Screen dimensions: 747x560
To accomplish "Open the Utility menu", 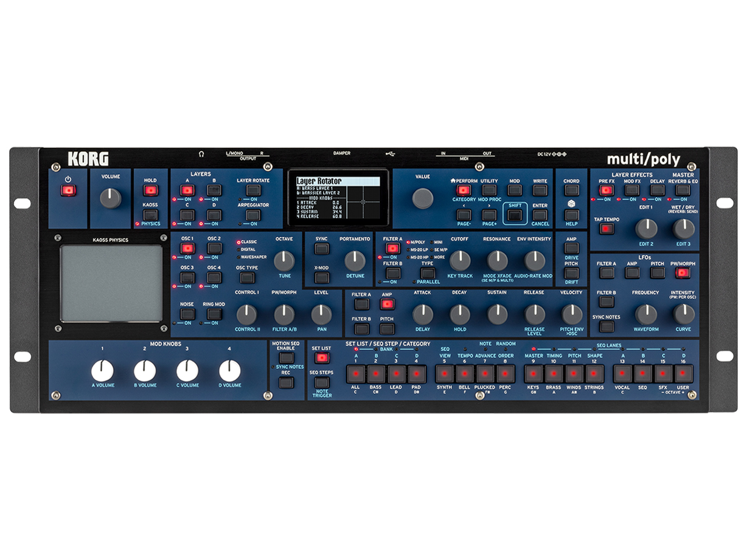I will [490, 190].
